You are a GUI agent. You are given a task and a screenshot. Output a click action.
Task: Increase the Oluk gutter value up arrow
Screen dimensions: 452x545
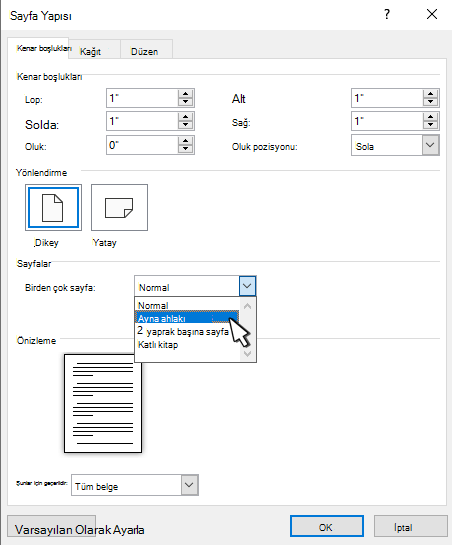point(185,141)
